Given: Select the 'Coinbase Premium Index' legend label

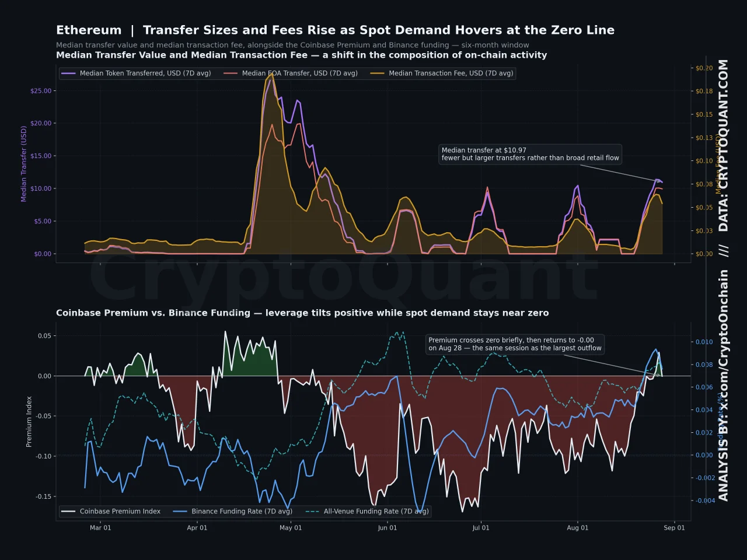Looking at the screenshot, I should [120, 512].
